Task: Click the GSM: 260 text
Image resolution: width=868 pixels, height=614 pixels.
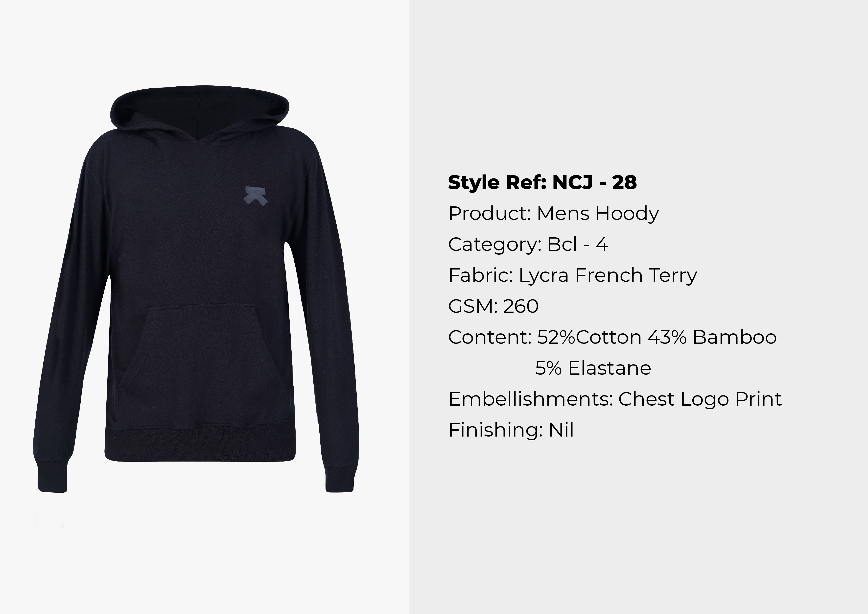Action: (x=493, y=306)
